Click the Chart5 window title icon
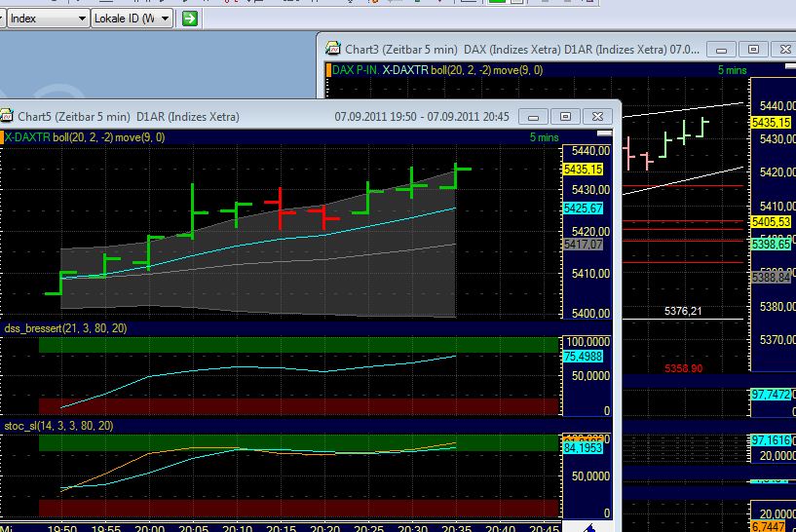 7,116
